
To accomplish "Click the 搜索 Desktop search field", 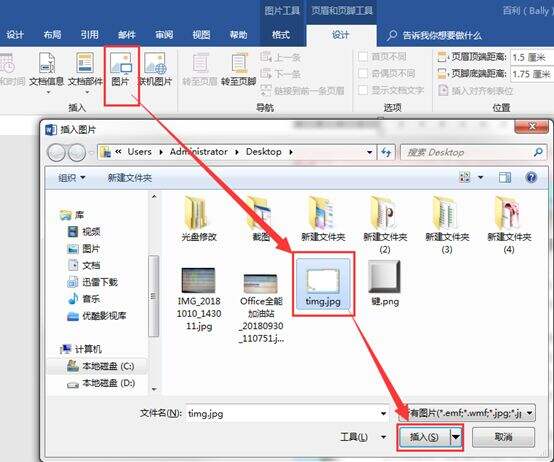I will (473, 152).
